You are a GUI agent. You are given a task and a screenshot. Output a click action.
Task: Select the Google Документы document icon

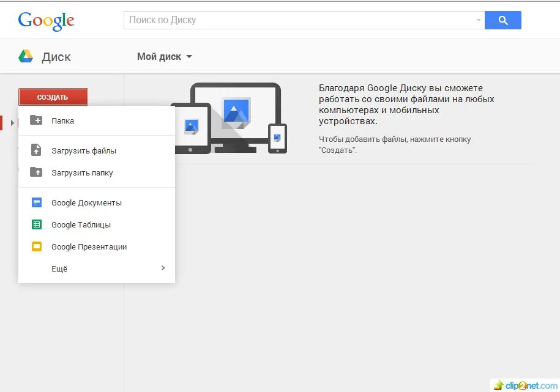pos(35,202)
